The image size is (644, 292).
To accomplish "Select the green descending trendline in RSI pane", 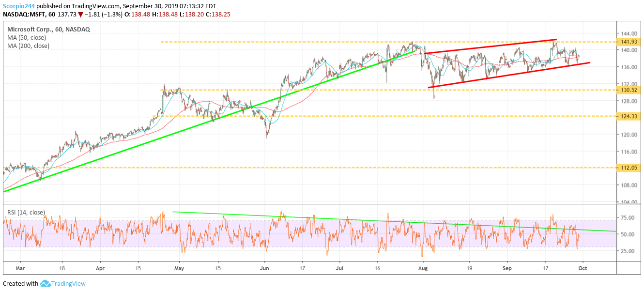I will pos(395,221).
